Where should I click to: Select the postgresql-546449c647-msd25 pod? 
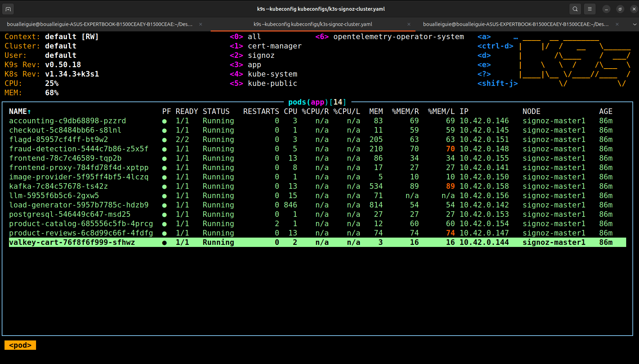pos(317,214)
